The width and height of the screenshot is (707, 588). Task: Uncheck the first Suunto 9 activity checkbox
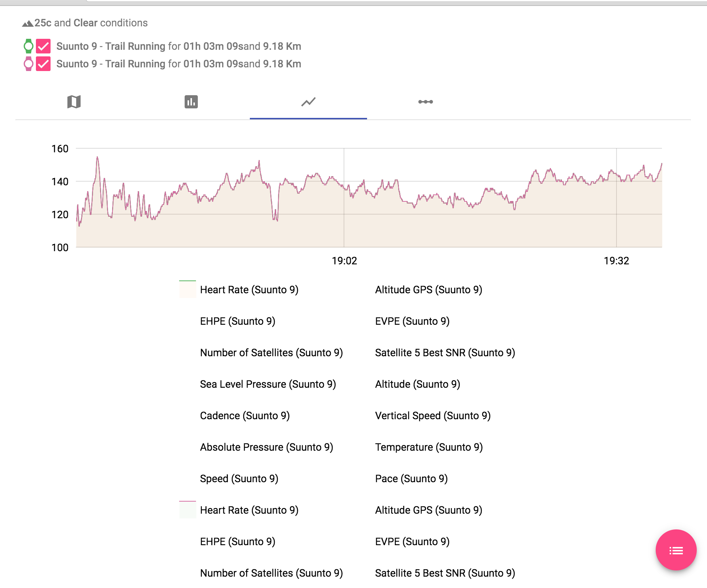[43, 46]
